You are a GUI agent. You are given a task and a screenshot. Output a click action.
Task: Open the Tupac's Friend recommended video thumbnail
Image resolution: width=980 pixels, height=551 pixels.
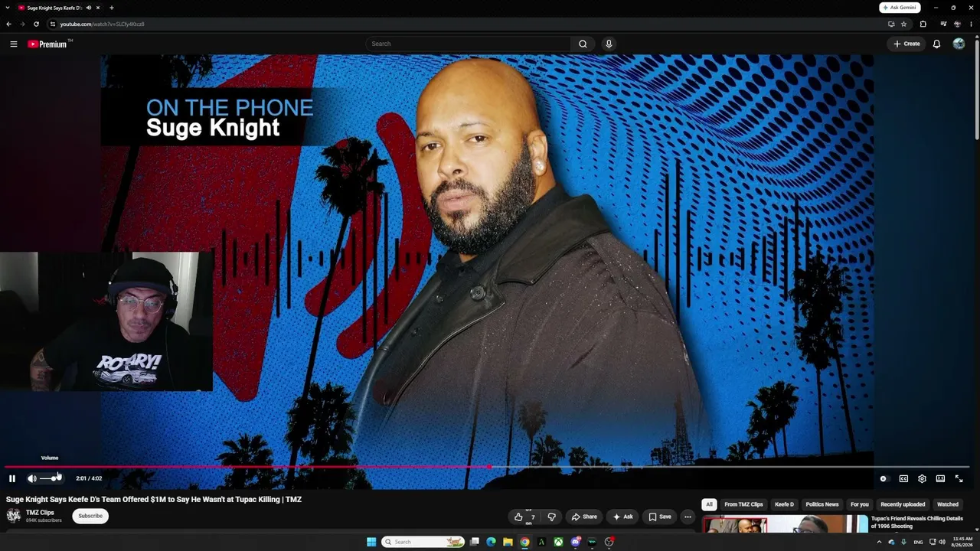tap(785, 524)
